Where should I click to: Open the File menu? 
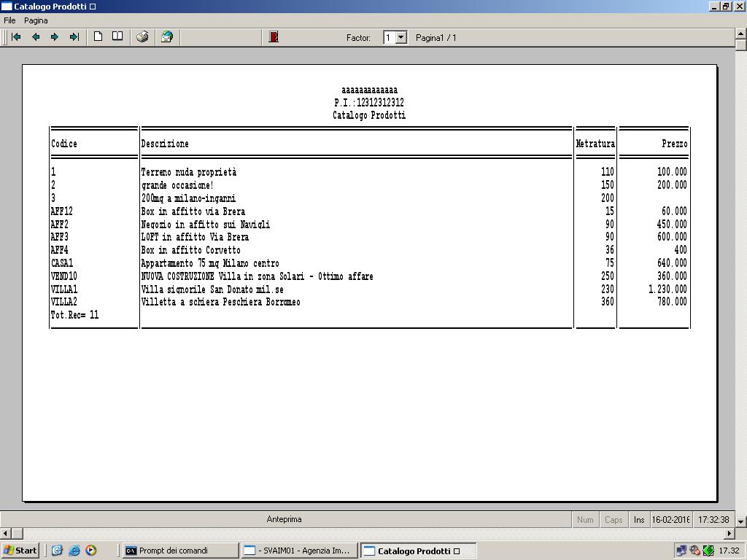9,20
